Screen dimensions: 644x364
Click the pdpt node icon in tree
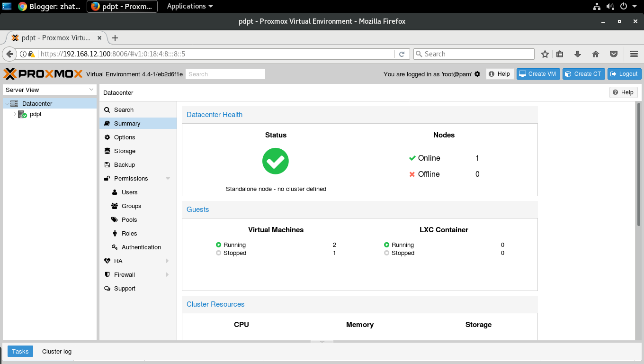[x=23, y=114]
